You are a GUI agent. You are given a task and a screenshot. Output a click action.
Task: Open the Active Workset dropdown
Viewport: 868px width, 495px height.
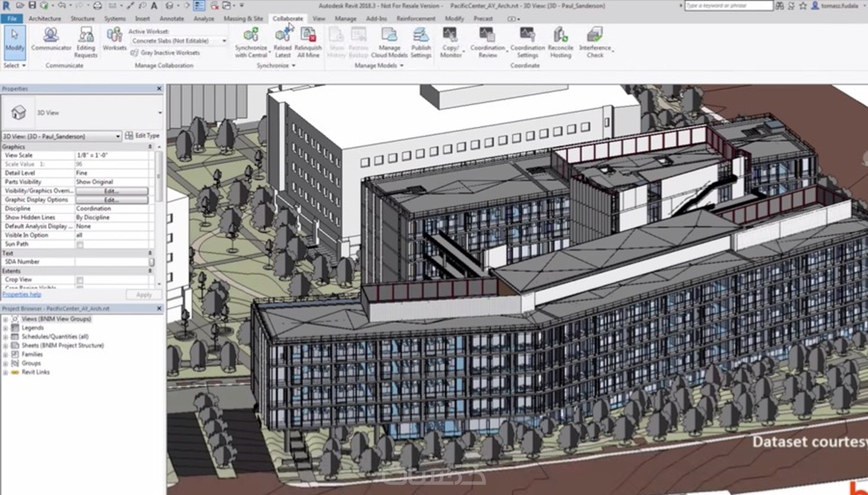click(x=223, y=40)
